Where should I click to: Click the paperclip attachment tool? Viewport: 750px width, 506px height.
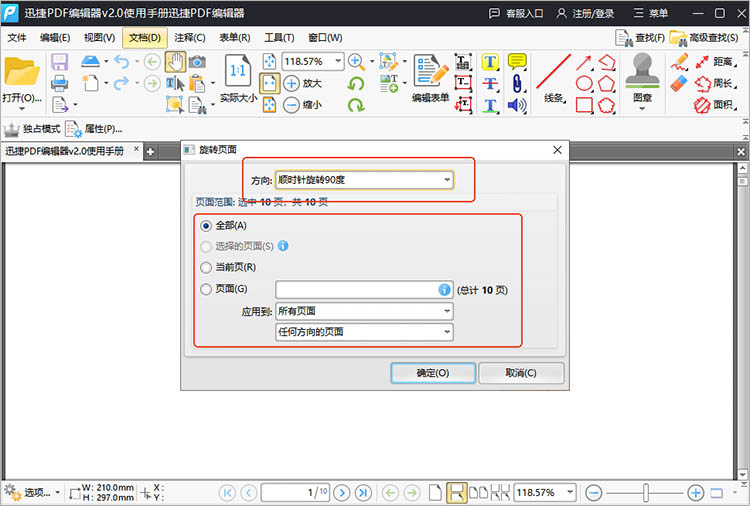point(517,84)
